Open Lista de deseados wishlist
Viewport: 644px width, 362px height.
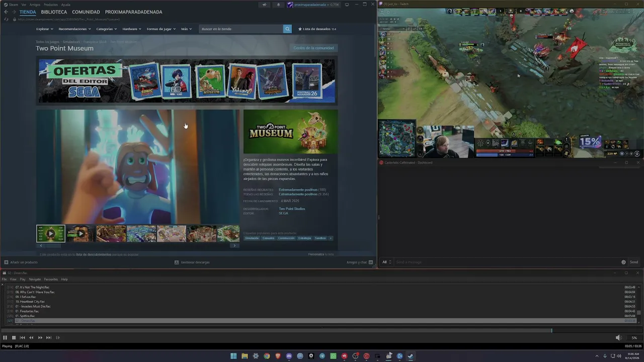(x=317, y=29)
